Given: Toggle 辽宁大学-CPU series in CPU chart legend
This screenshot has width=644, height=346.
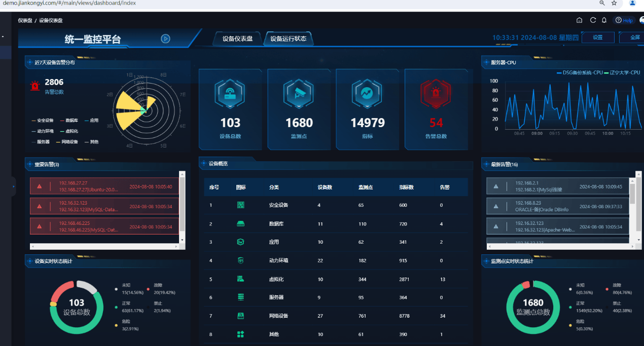Looking at the screenshot, I should click(x=621, y=72).
